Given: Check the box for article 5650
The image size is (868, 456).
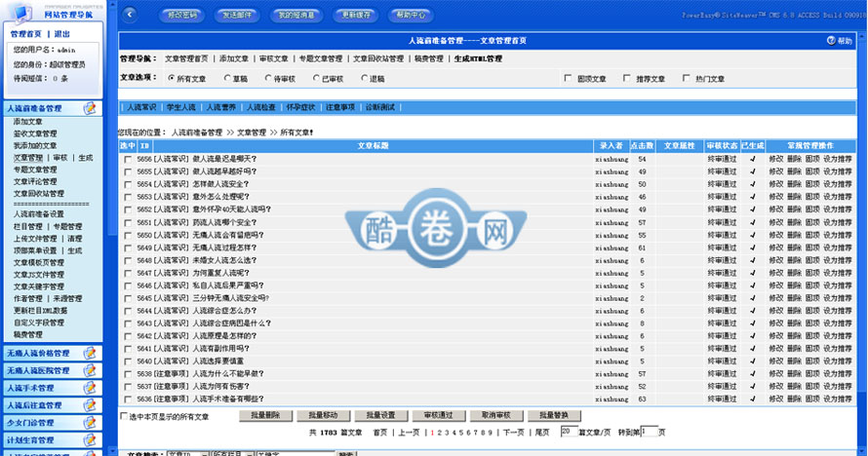Looking at the screenshot, I should [x=128, y=236].
